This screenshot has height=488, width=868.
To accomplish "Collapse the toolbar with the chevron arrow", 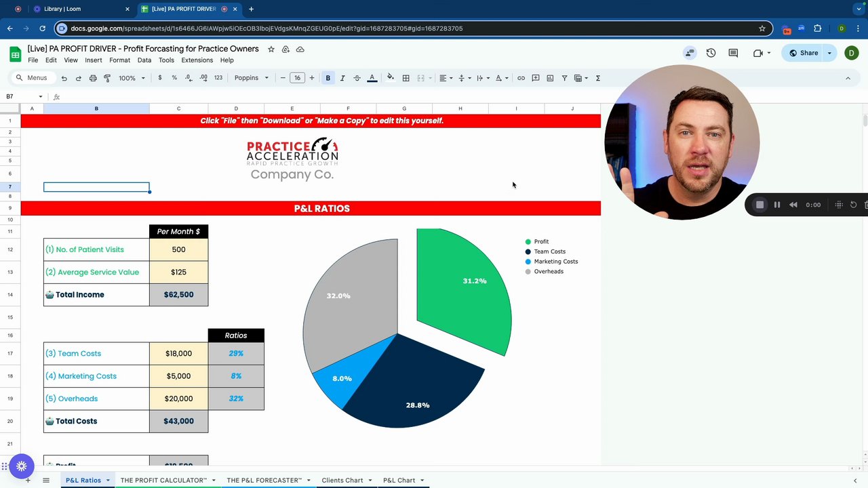I will click(x=848, y=78).
